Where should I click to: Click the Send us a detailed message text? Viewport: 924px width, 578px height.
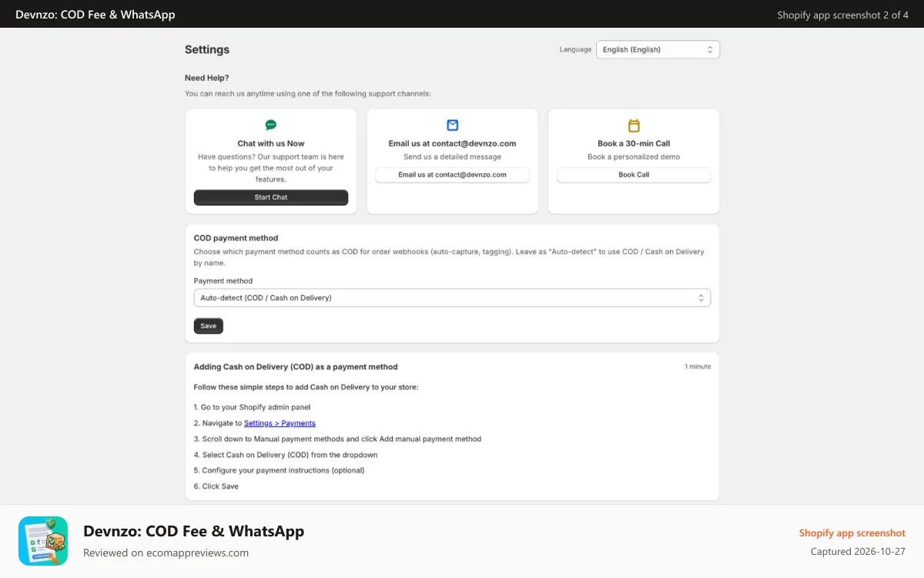(452, 156)
